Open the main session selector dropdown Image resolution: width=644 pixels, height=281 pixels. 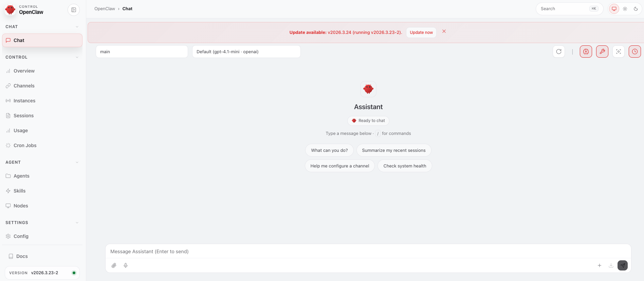142,52
